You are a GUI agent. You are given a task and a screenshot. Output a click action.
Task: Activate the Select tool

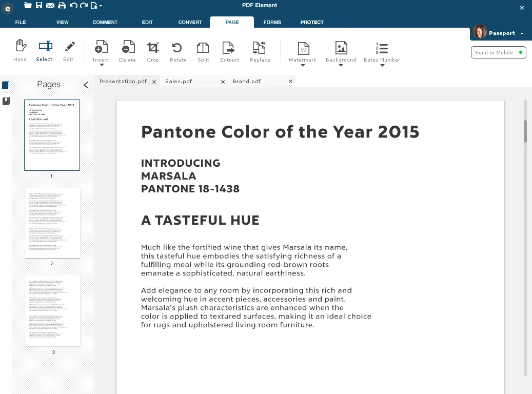(45, 51)
